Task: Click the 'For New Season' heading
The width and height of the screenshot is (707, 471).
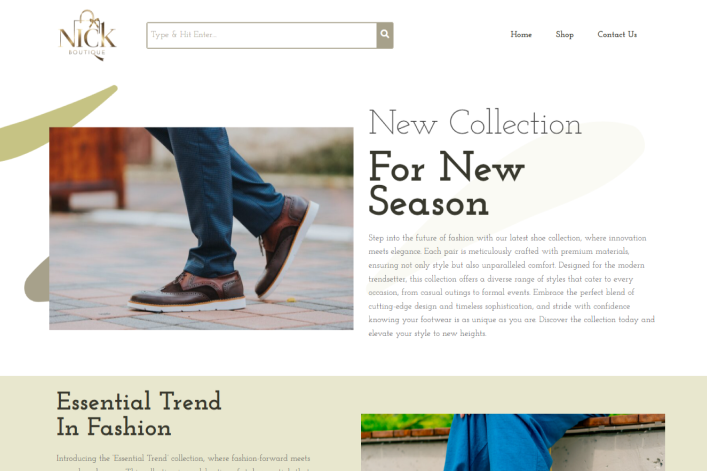Action: pyautogui.click(x=446, y=185)
